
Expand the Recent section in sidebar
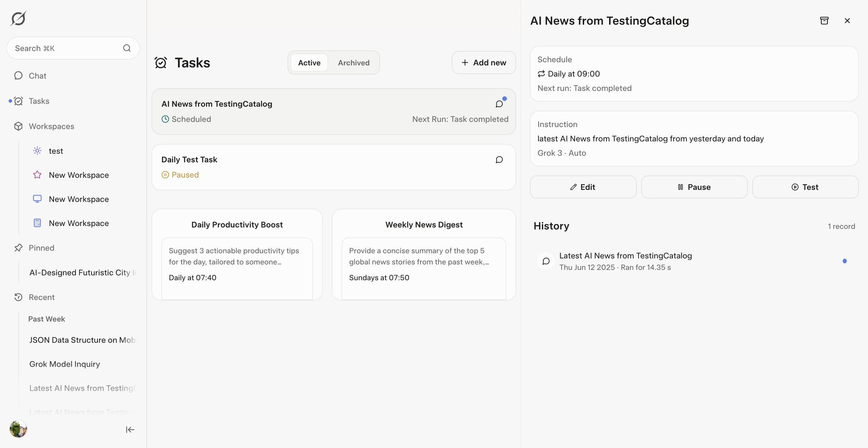point(41,297)
